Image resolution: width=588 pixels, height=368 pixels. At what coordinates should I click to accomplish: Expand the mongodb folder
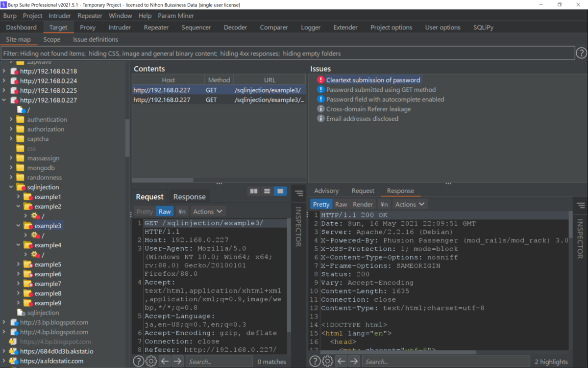tap(11, 168)
